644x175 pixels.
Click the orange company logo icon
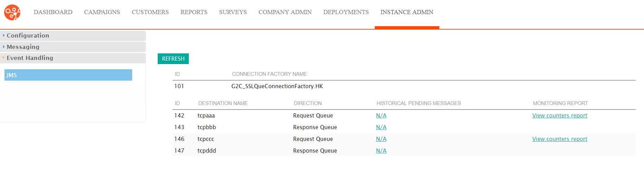(12, 12)
